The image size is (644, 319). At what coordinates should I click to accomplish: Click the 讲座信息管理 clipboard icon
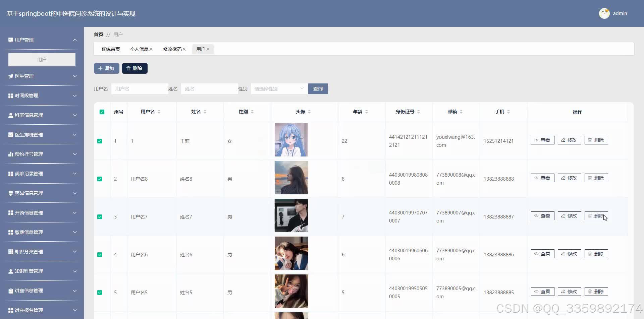(x=11, y=291)
